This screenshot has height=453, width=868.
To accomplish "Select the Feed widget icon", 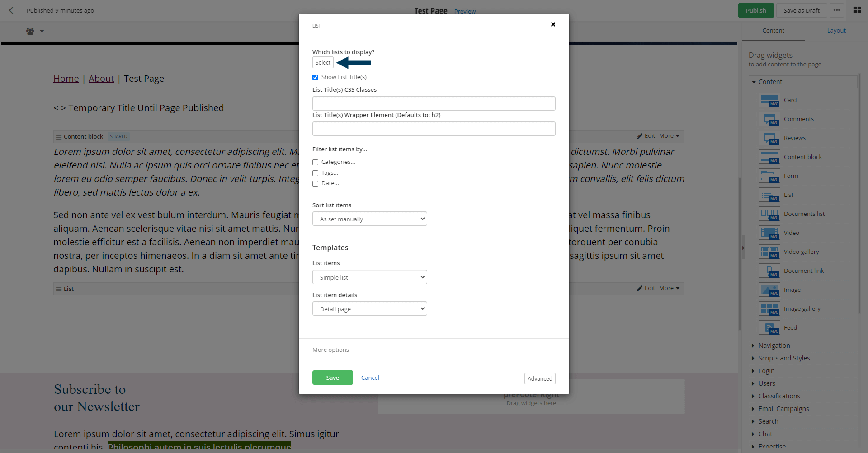I will [x=769, y=327].
